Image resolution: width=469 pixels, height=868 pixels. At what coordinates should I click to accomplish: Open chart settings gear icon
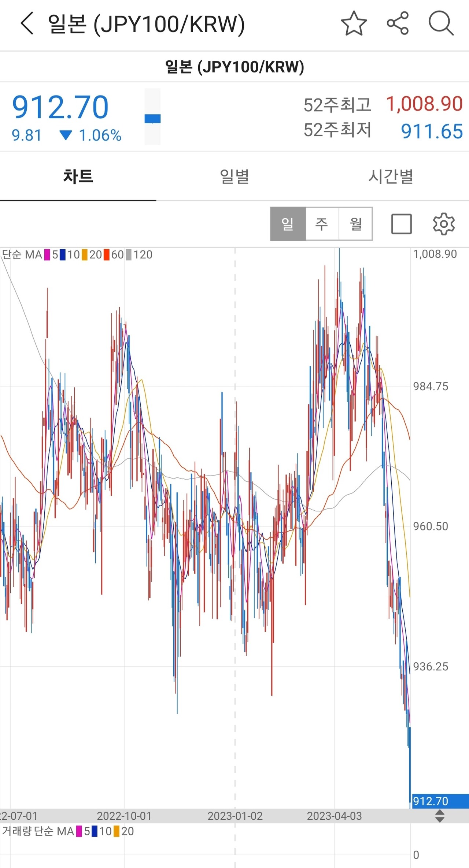[444, 224]
